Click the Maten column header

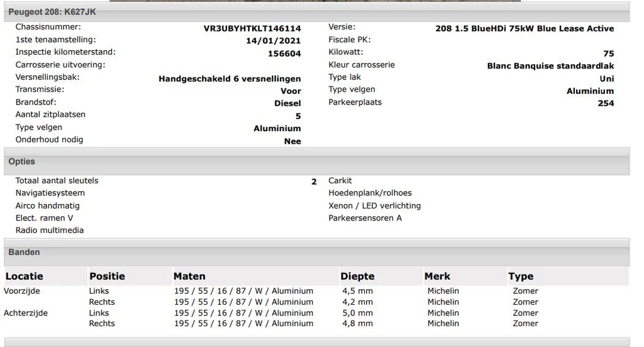tap(189, 276)
